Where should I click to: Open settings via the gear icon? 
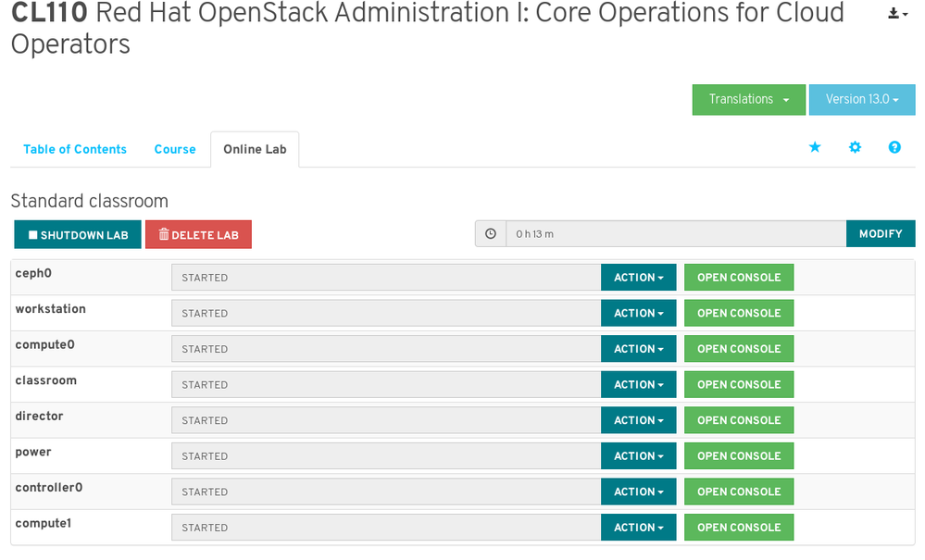click(x=855, y=147)
